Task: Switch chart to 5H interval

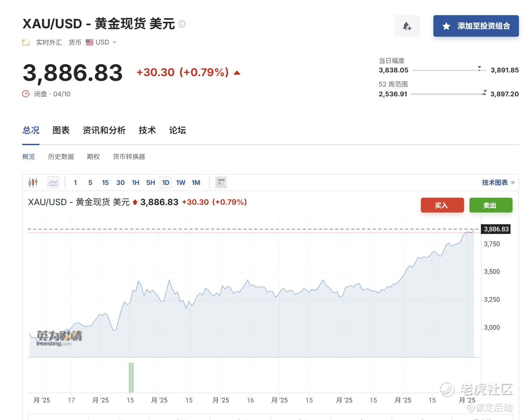Action: click(150, 183)
